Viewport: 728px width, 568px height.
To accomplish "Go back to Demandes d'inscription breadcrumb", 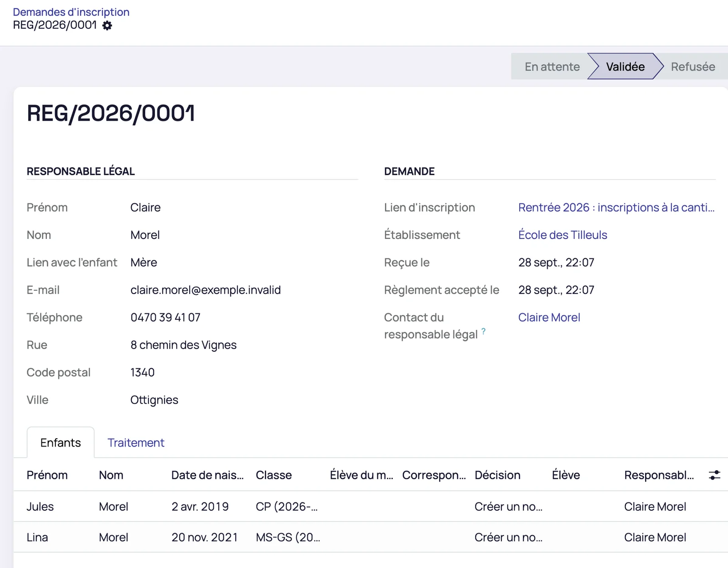I will (71, 12).
